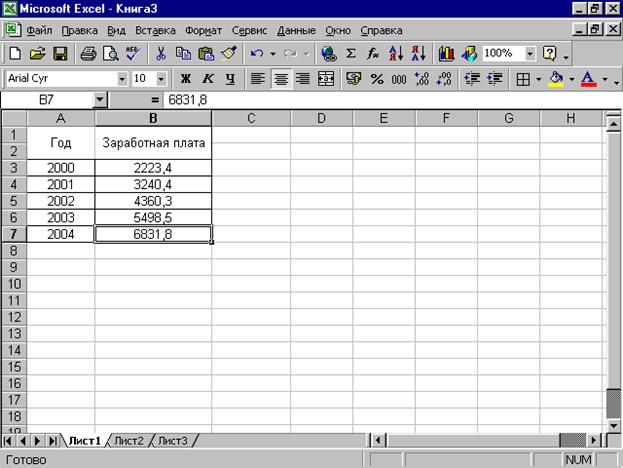Image resolution: width=623 pixels, height=468 pixels.
Task: Click the formula bar value 6831,8
Action: coord(188,100)
